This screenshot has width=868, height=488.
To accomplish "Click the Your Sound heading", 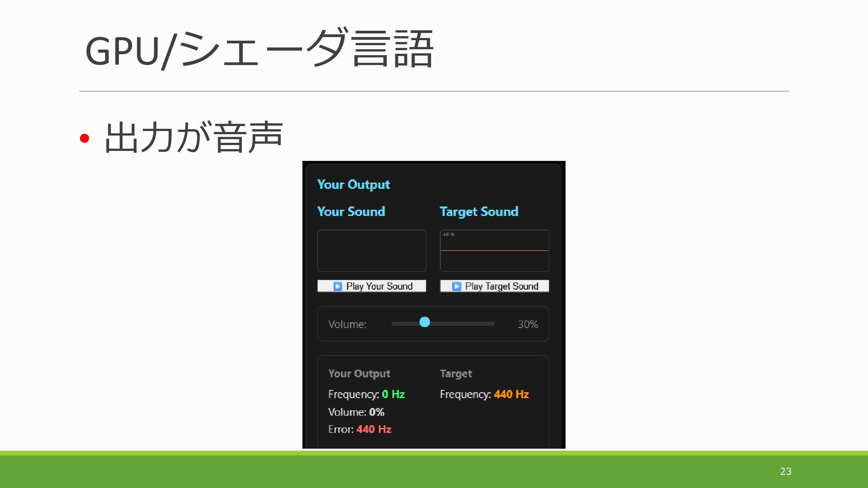I will [x=351, y=211].
